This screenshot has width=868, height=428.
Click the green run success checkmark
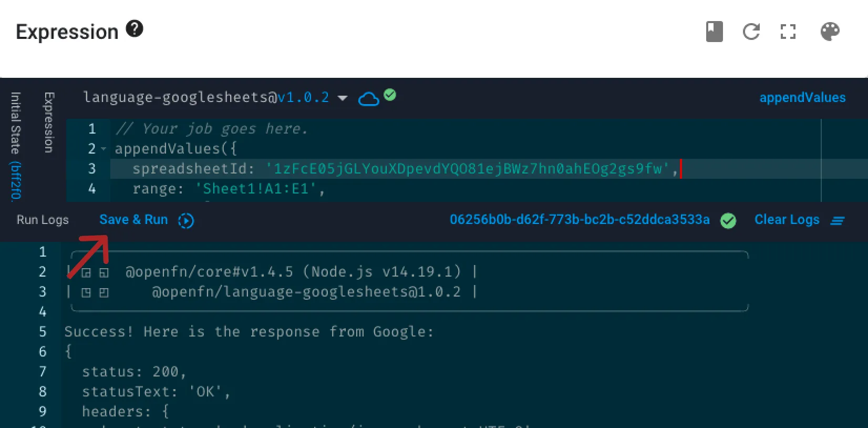tap(728, 221)
